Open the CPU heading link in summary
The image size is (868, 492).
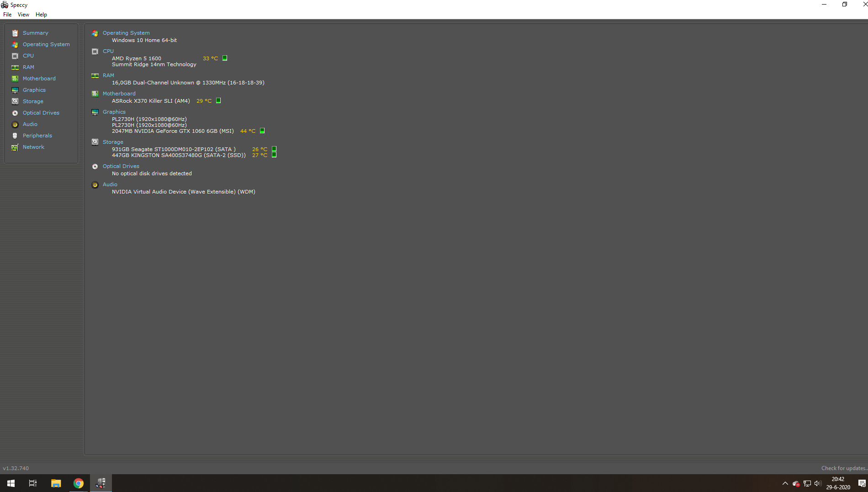[x=108, y=51]
